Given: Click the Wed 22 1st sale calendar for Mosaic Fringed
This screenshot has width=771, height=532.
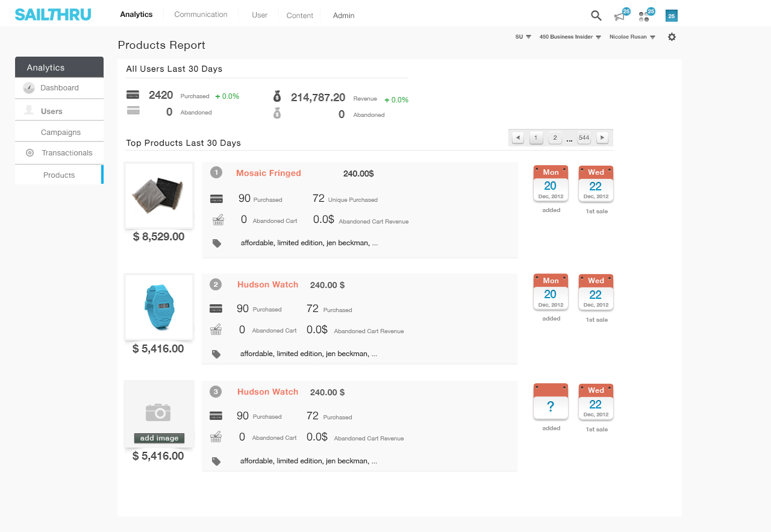Looking at the screenshot, I should click(596, 184).
